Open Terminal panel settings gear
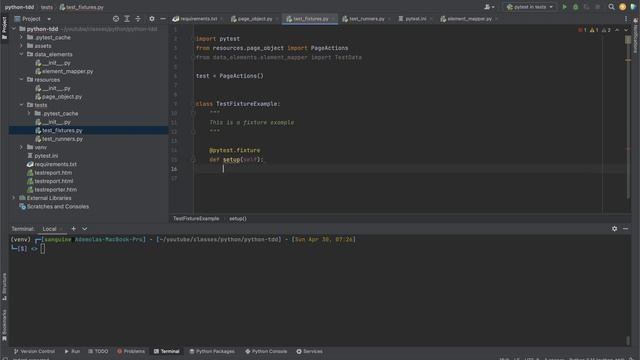 pyautogui.click(x=614, y=229)
